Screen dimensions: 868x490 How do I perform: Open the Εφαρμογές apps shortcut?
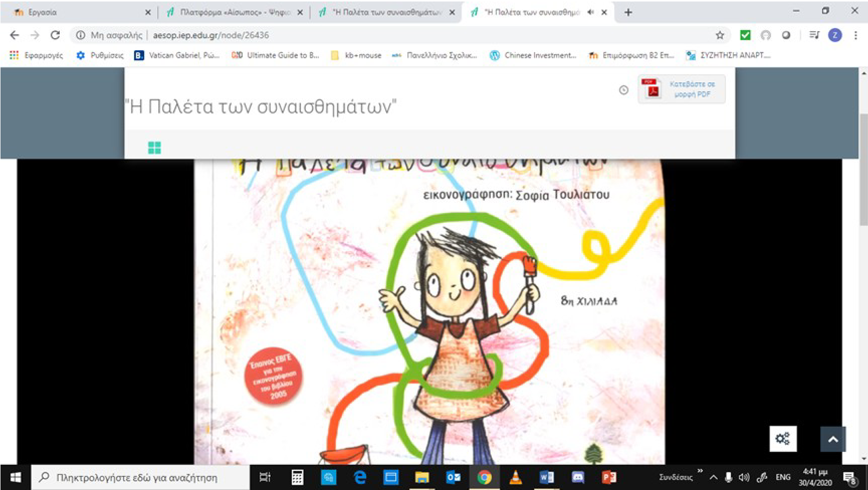[x=36, y=55]
